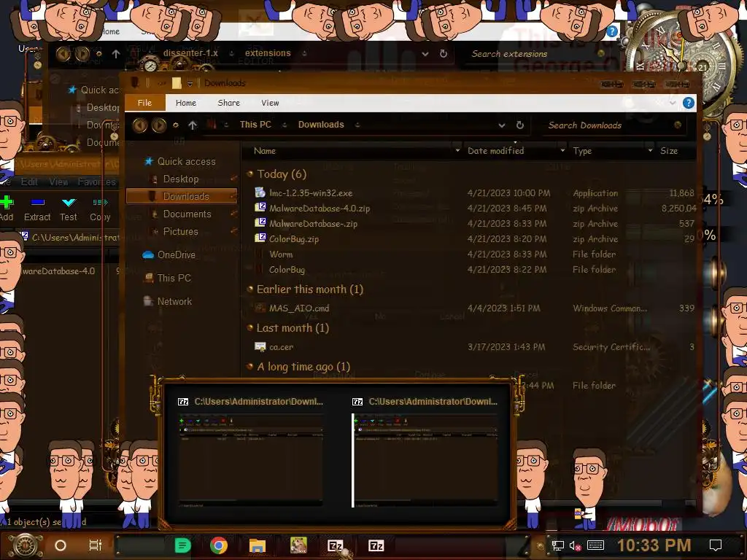Open Quick access in navigation pane
Screen dimensions: 747x560
coord(186,161)
